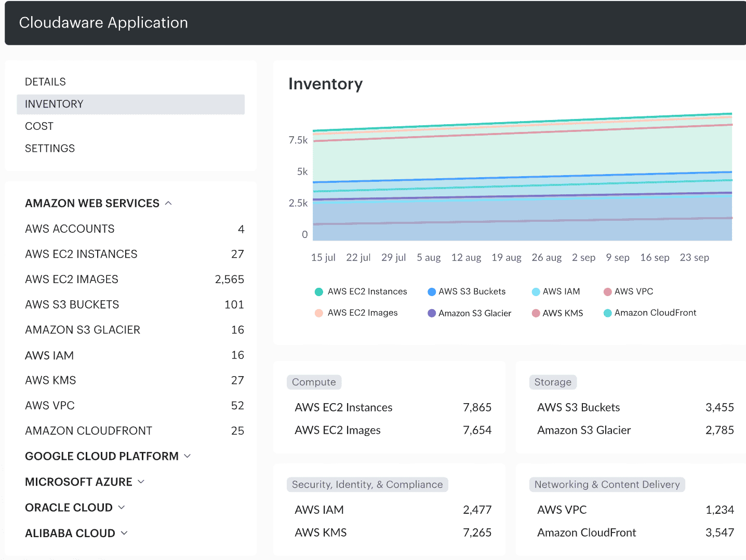Open AWS KMS in Security card
This screenshot has width=746, height=560.
(x=321, y=533)
